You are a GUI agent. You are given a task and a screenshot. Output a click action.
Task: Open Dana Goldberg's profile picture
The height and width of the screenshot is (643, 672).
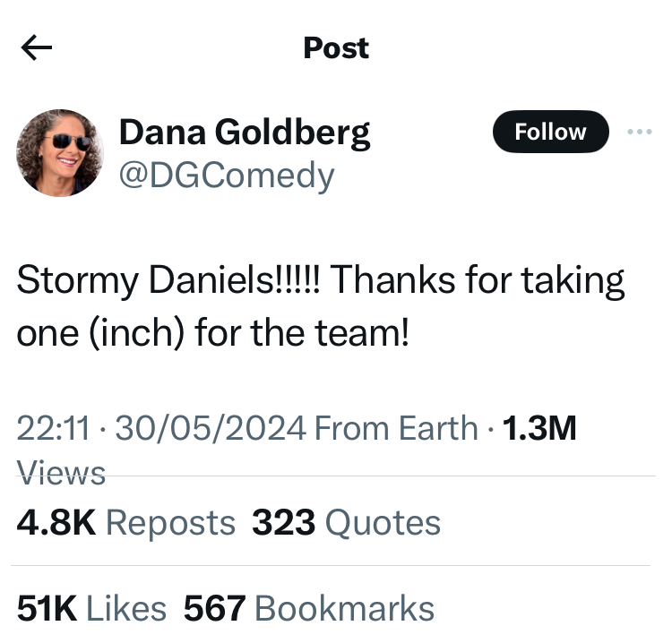point(60,152)
